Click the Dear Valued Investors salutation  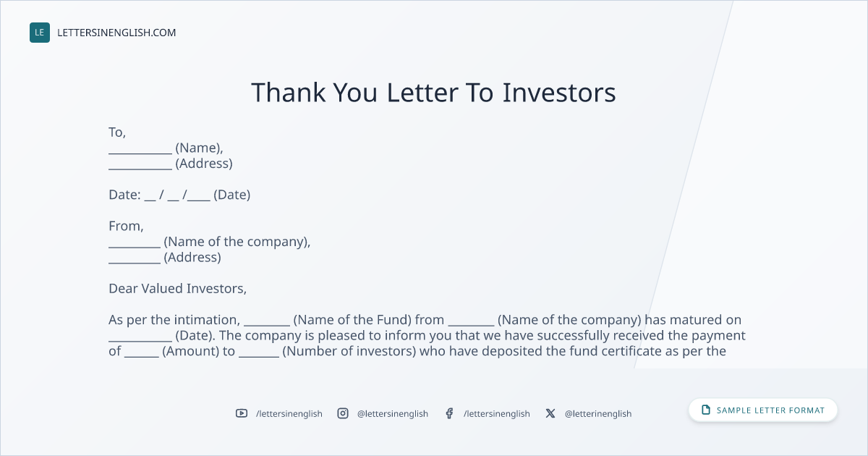(178, 288)
